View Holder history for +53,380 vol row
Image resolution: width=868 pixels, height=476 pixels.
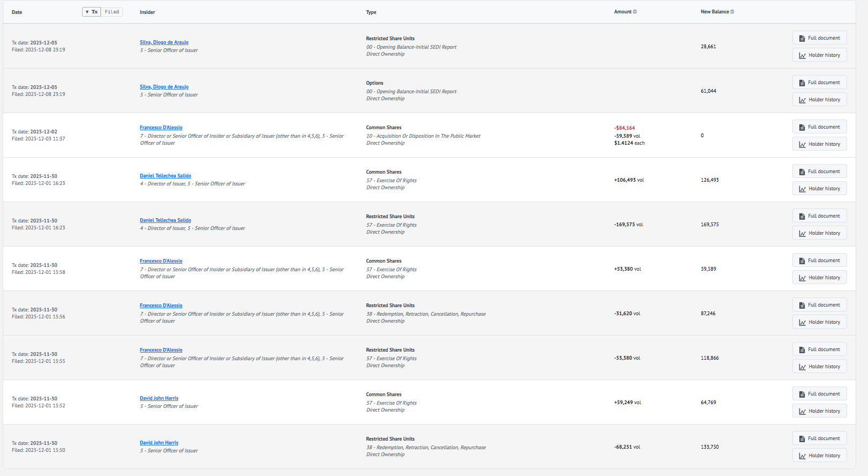(819, 278)
